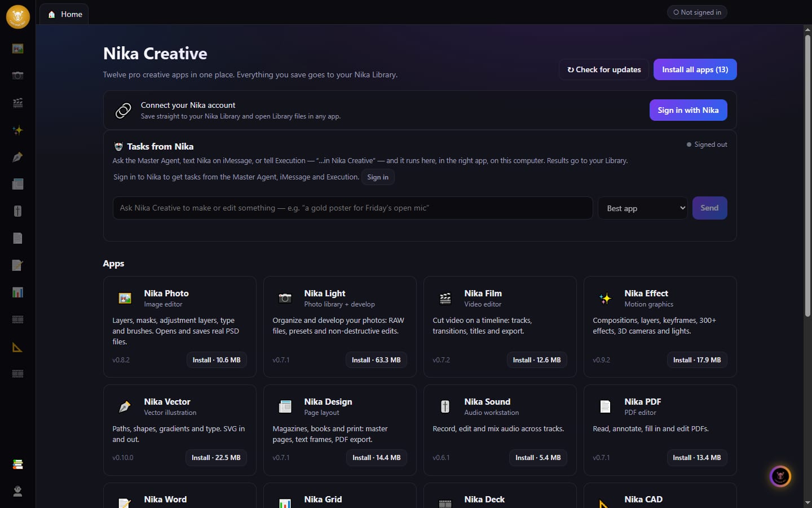
Task: Click the Not signed in status pill
Action: click(697, 12)
